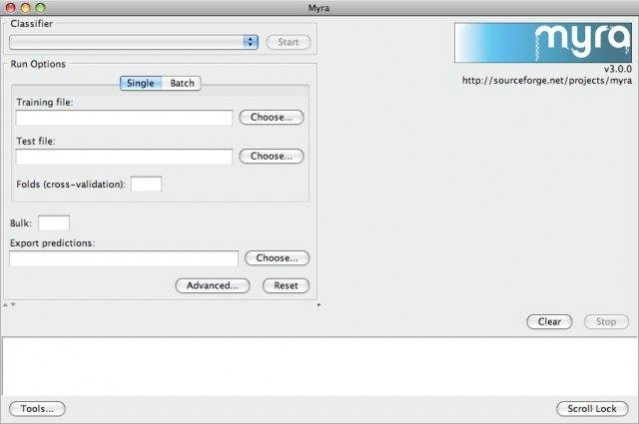
Task: Focus the Folds cross-validation field
Action: [146, 184]
